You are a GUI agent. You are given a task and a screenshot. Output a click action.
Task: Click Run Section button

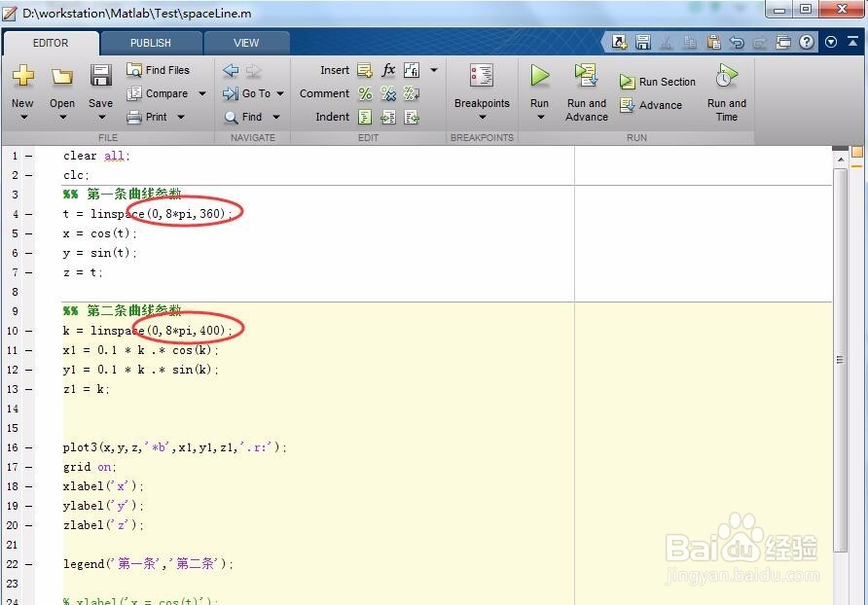658,82
